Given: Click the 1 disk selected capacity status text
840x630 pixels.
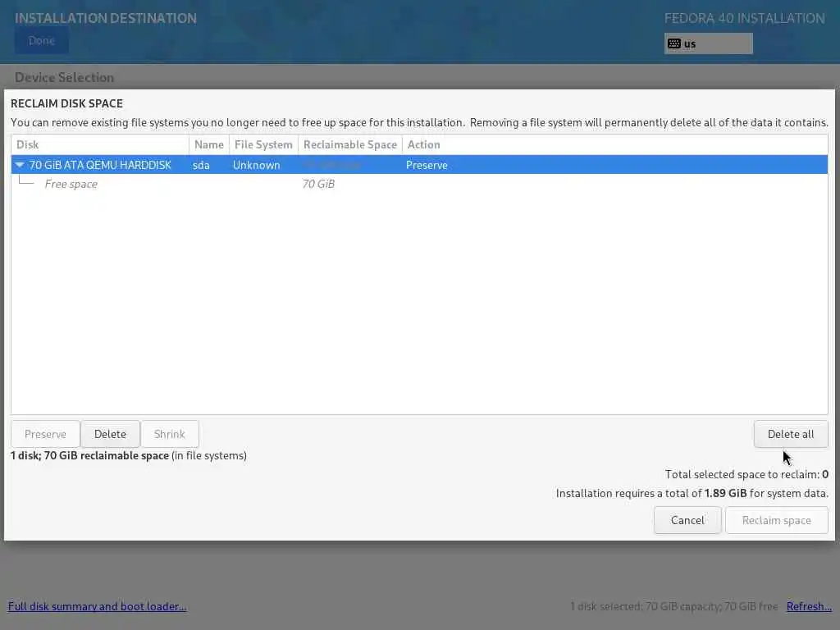Looking at the screenshot, I should pyautogui.click(x=674, y=606).
